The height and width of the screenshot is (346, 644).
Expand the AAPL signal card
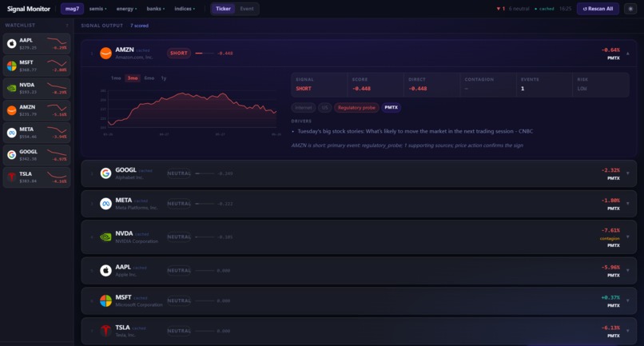627,271
